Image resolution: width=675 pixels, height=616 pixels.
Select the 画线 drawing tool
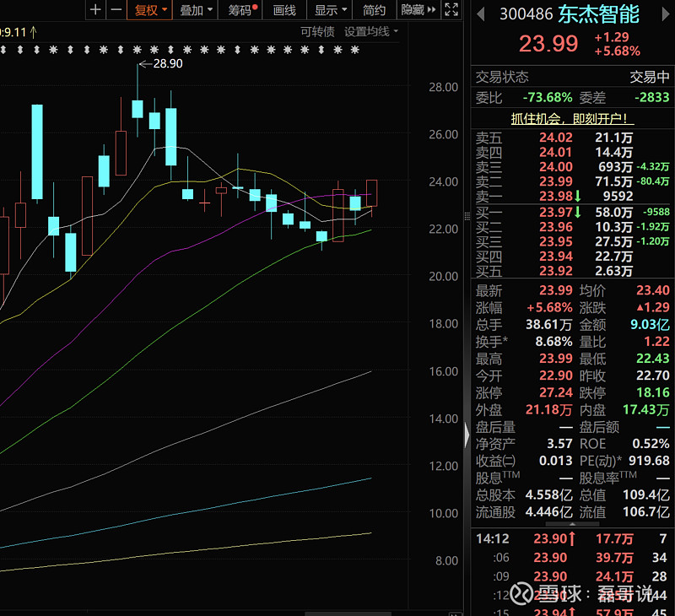(x=284, y=10)
